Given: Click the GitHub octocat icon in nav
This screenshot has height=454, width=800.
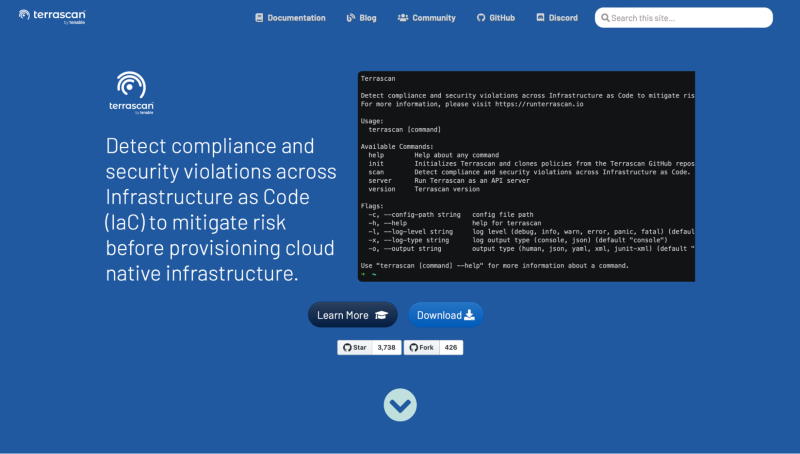Looking at the screenshot, I should tap(481, 18).
